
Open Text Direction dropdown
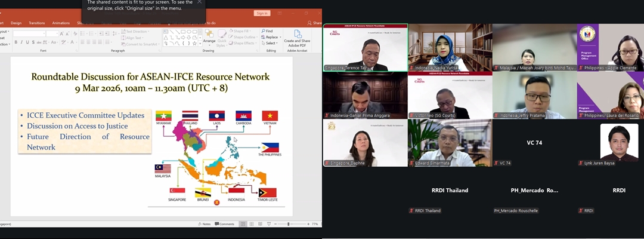[135, 32]
